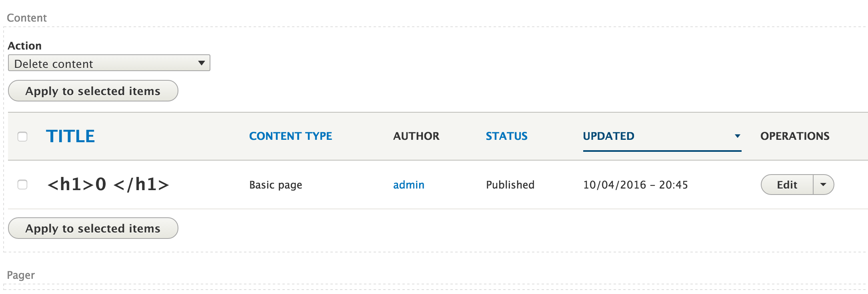
Task: Click the Pager section label
Action: (x=21, y=275)
